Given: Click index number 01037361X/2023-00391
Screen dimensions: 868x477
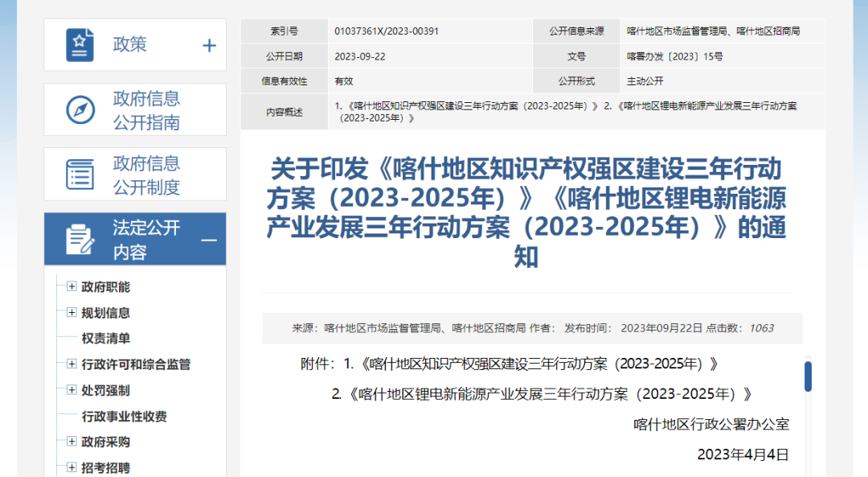Looking at the screenshot, I should pos(387,31).
